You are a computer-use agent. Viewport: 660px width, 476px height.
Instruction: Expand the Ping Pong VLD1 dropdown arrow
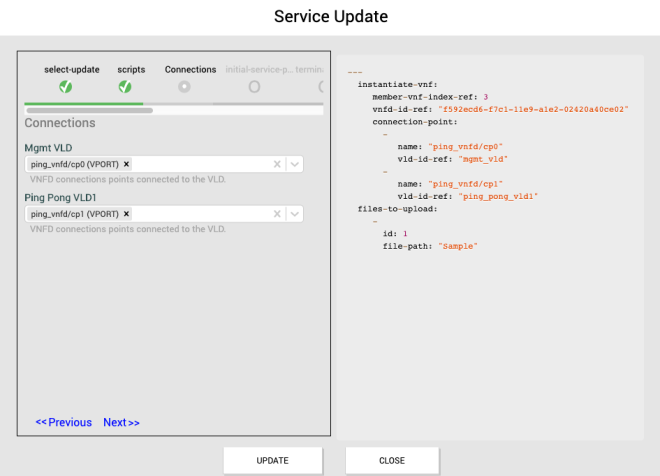(x=295, y=214)
